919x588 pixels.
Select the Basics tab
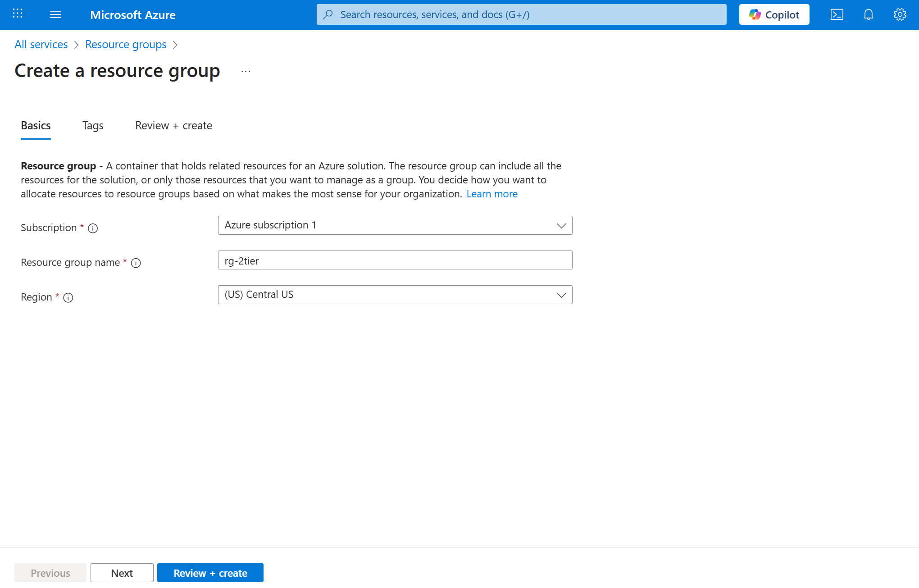pos(36,126)
